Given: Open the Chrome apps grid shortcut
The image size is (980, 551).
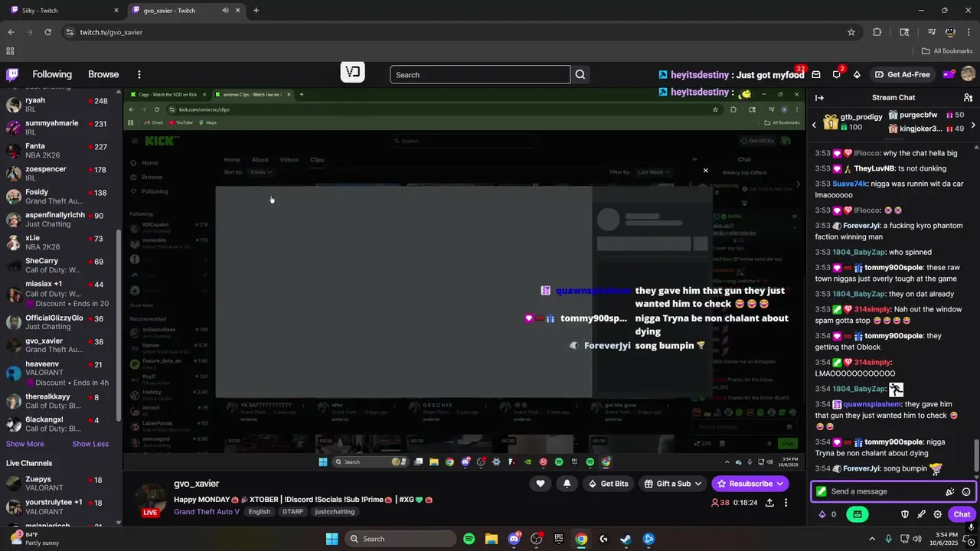Looking at the screenshot, I should pyautogui.click(x=10, y=51).
